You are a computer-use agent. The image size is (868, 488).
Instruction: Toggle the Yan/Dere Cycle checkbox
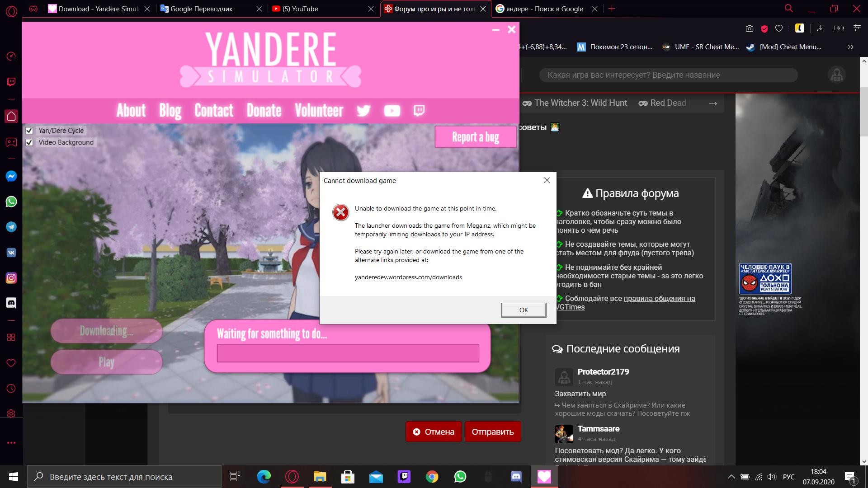tap(29, 130)
